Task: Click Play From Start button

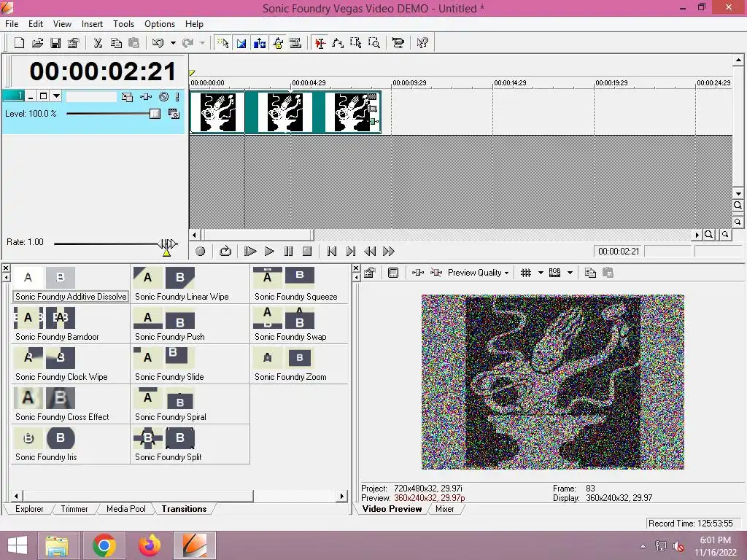Action: [x=250, y=251]
